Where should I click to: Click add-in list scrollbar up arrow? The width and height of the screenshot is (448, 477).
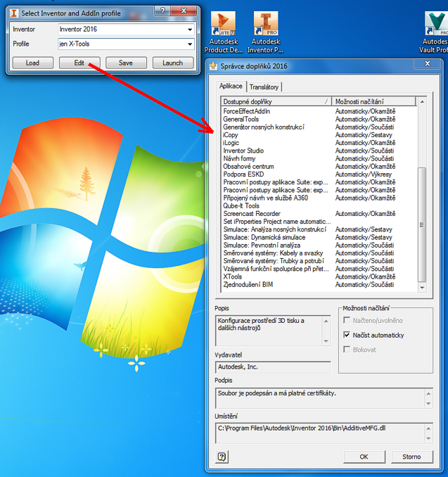(x=422, y=101)
